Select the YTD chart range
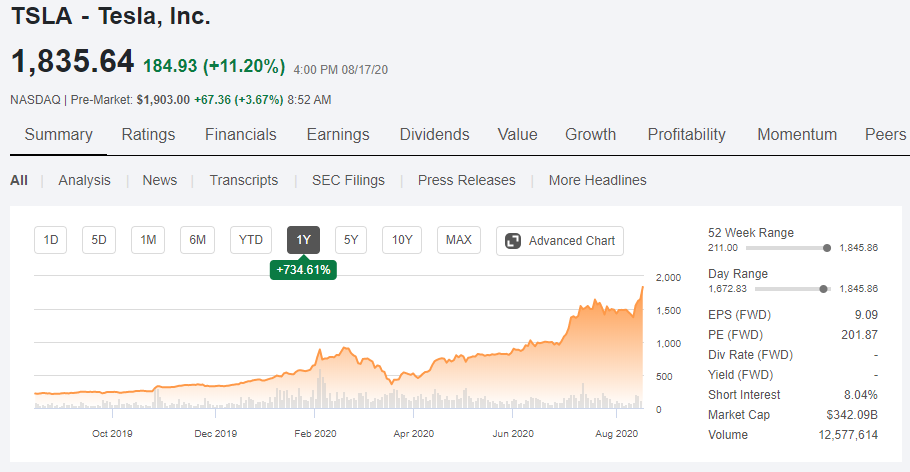 (251, 240)
